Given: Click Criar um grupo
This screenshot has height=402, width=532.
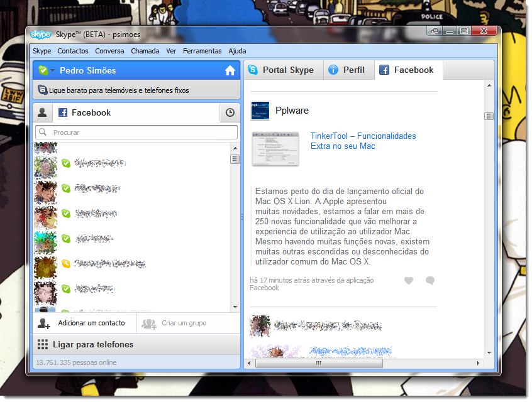Looking at the screenshot, I should (189, 323).
